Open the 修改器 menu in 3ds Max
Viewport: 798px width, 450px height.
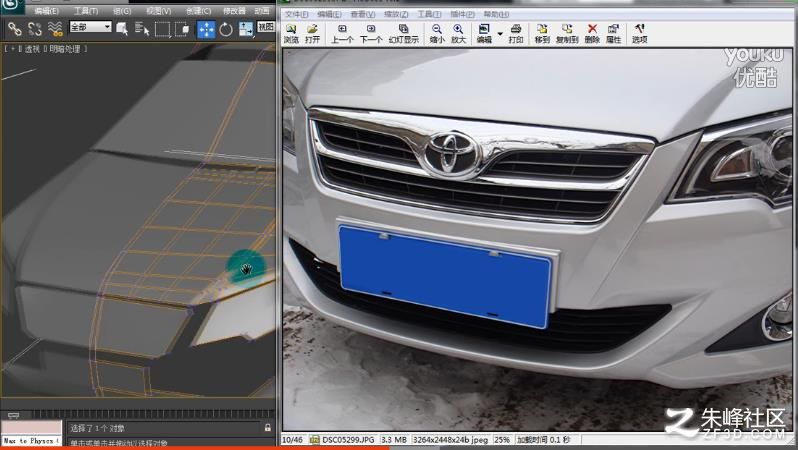point(235,11)
